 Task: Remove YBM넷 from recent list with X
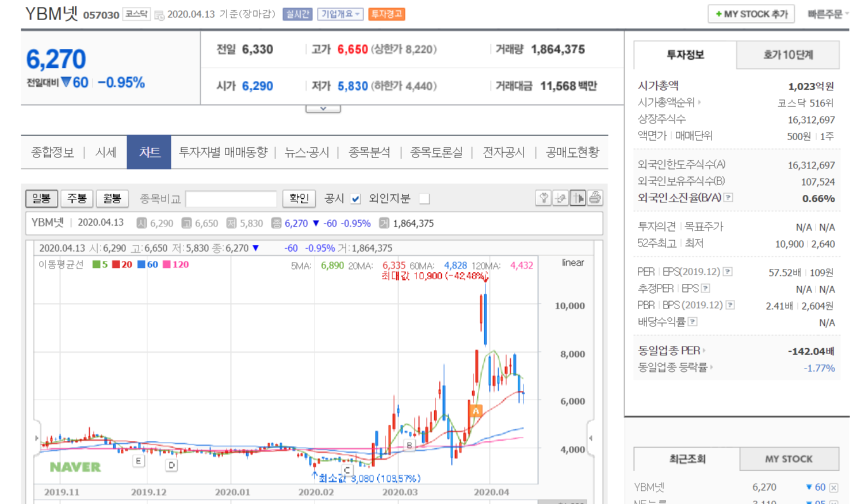(834, 487)
